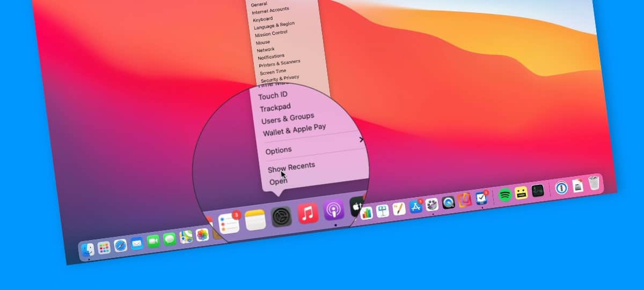The width and height of the screenshot is (644, 290).
Task: Open the Notes app in Dock
Action: pos(255,220)
